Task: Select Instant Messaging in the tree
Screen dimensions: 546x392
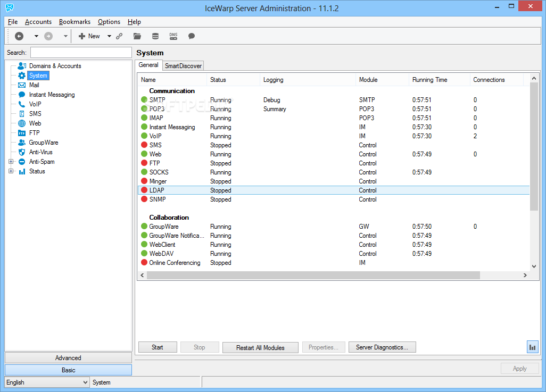Action: tap(52, 95)
